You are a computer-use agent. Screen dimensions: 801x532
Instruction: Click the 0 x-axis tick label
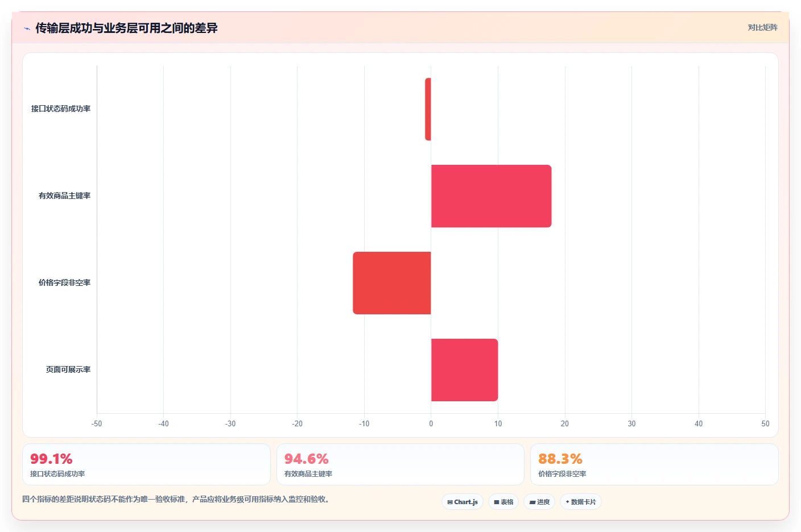[x=431, y=423]
